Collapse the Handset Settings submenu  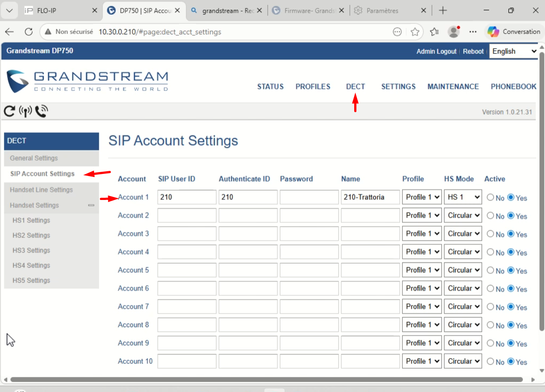91,205
